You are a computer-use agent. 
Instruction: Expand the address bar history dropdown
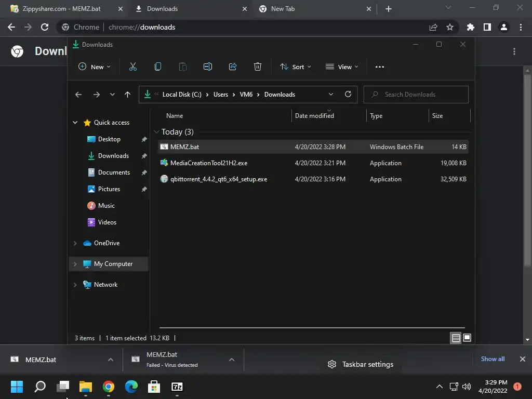[x=331, y=95]
